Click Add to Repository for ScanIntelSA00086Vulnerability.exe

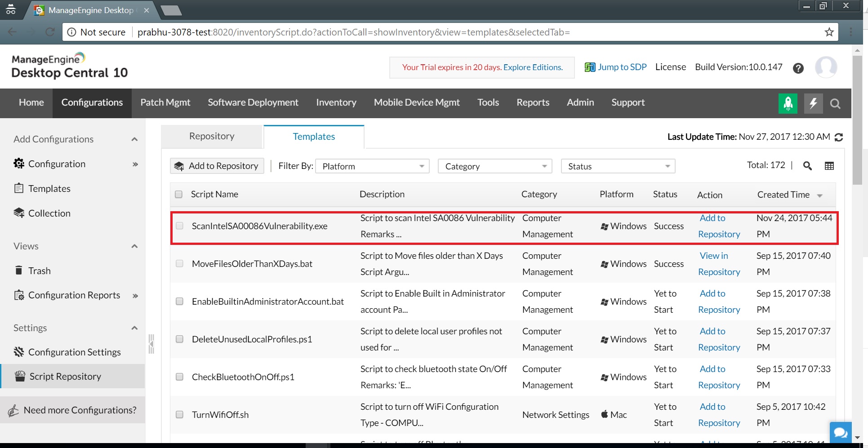coord(719,226)
